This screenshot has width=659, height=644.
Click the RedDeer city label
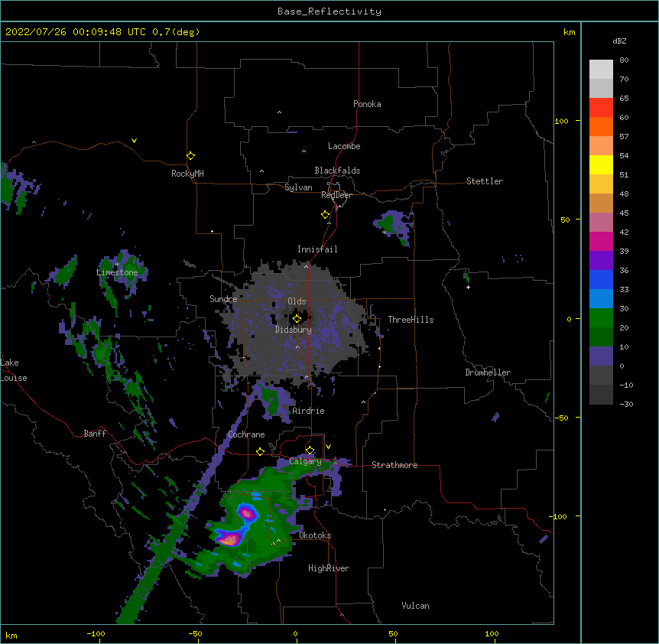(336, 195)
